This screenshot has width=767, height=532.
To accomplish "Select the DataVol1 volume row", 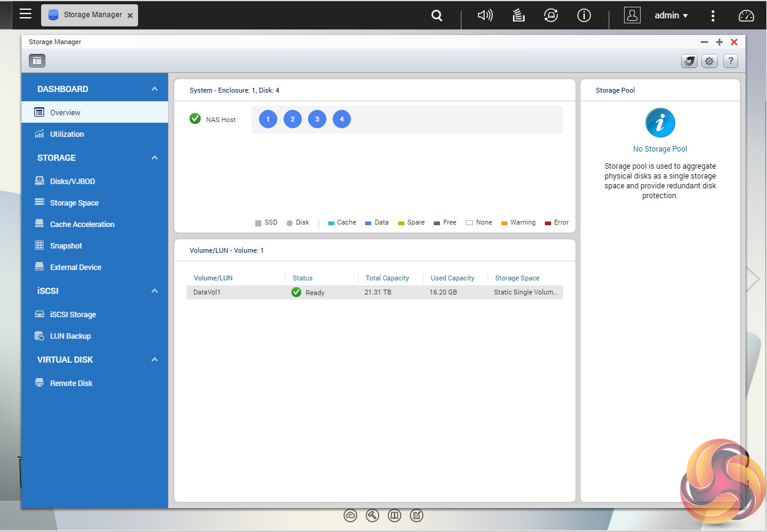I will click(375, 292).
